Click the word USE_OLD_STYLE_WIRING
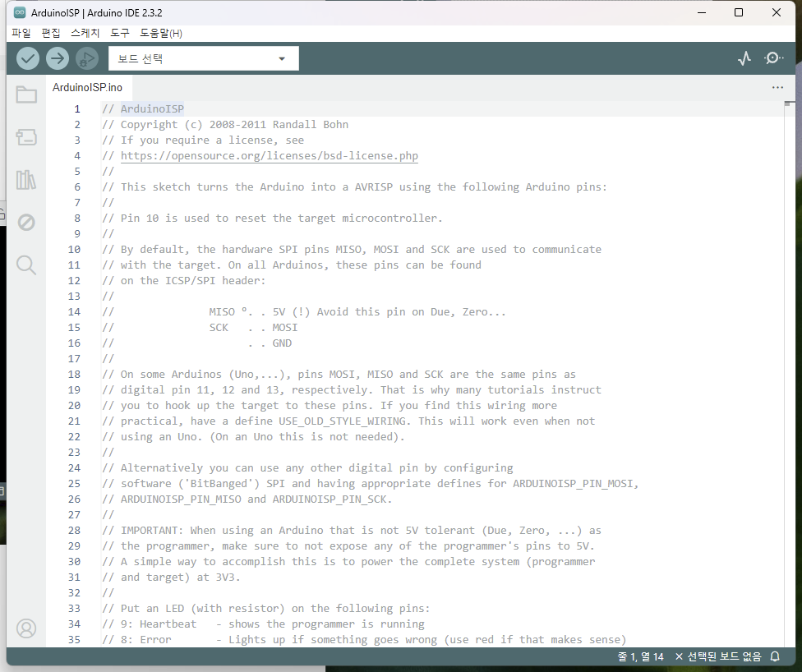 [x=342, y=421]
